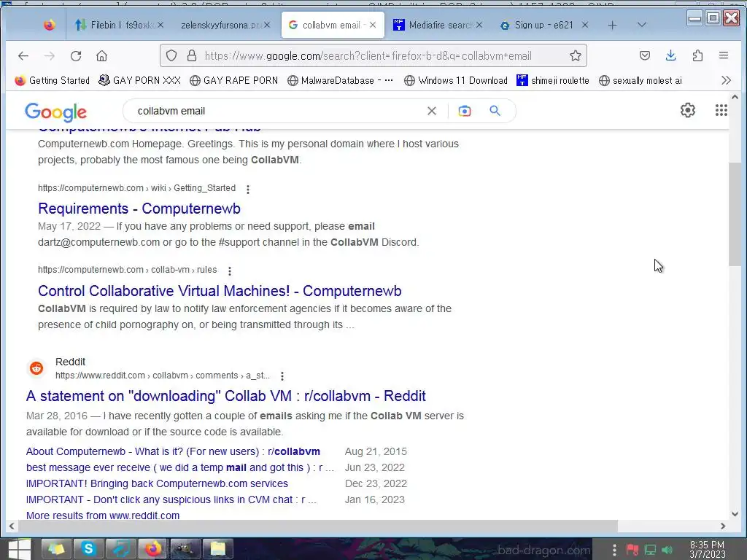Click the horizontal scrollbar left arrow

point(12,526)
